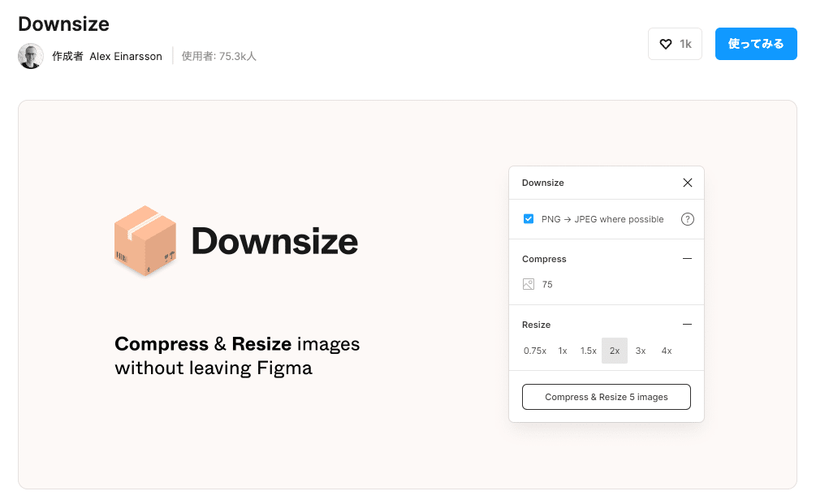Screen dimensions: 816x504
Task: Select the 1.5x resize option
Action: tap(589, 351)
